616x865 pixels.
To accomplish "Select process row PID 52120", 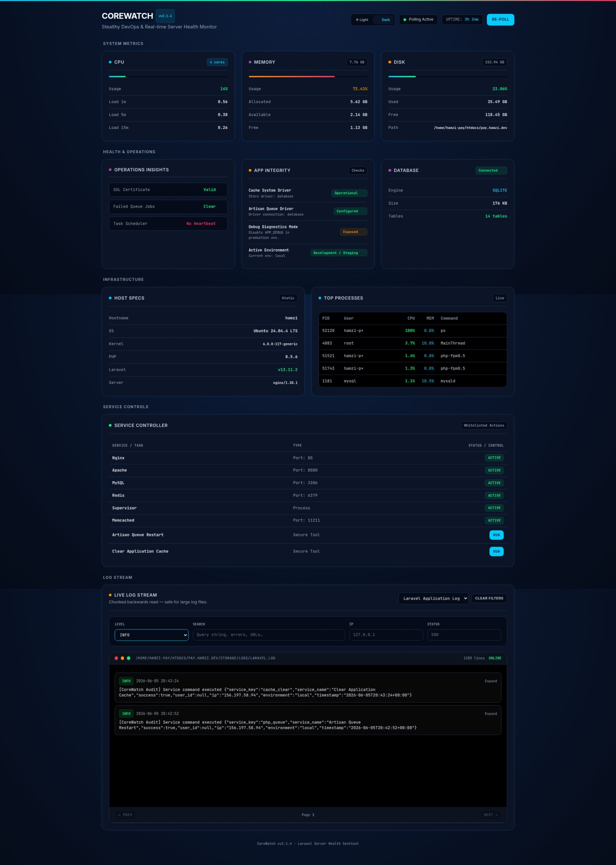I will click(413, 331).
